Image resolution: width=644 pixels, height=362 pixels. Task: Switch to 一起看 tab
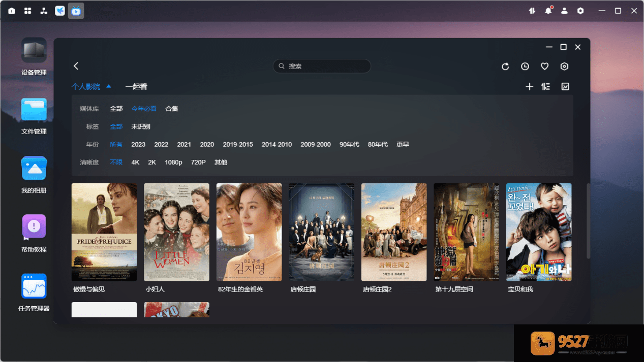pos(136,87)
